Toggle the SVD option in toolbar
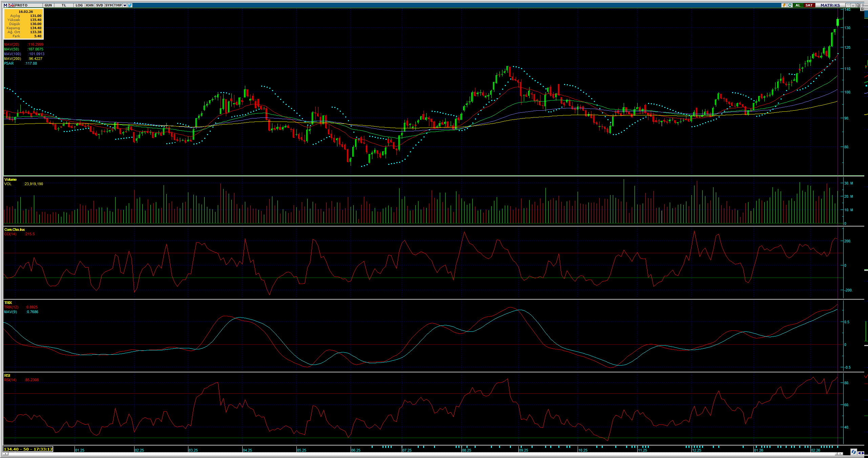868x458 pixels. click(x=99, y=5)
